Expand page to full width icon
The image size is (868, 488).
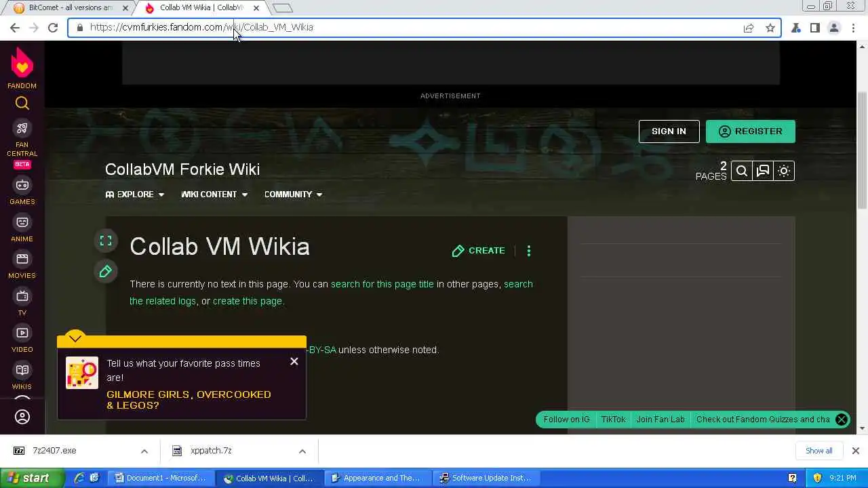(106, 241)
